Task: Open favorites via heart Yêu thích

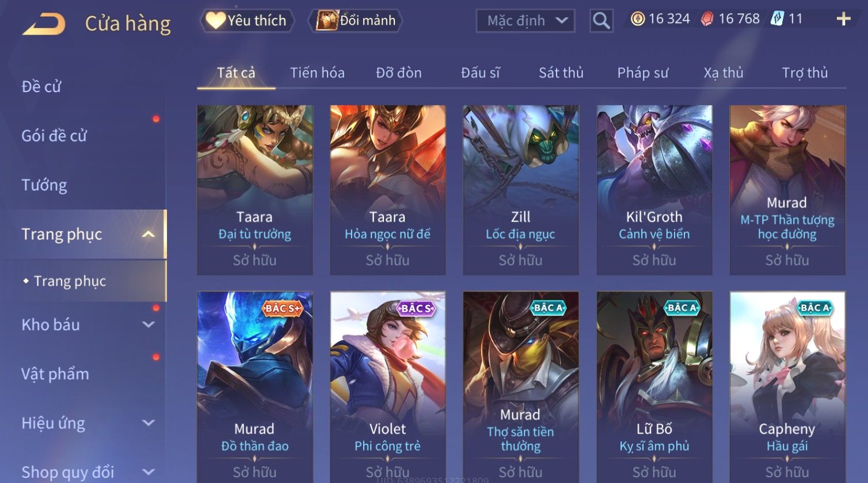Action: click(x=248, y=21)
